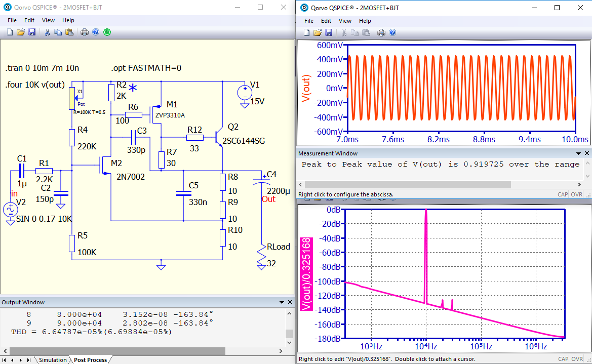Select R5 100K resistor

tap(72, 244)
